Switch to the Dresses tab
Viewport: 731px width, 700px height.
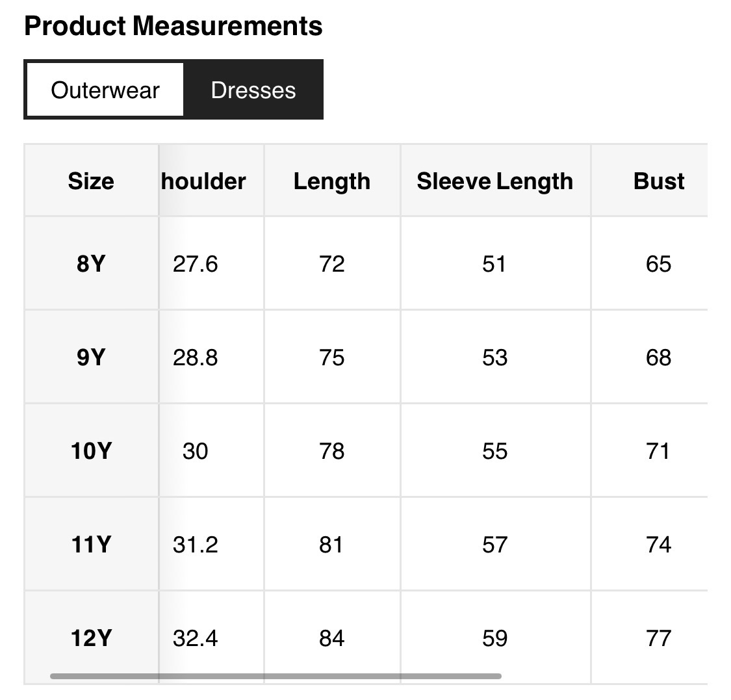(x=253, y=90)
